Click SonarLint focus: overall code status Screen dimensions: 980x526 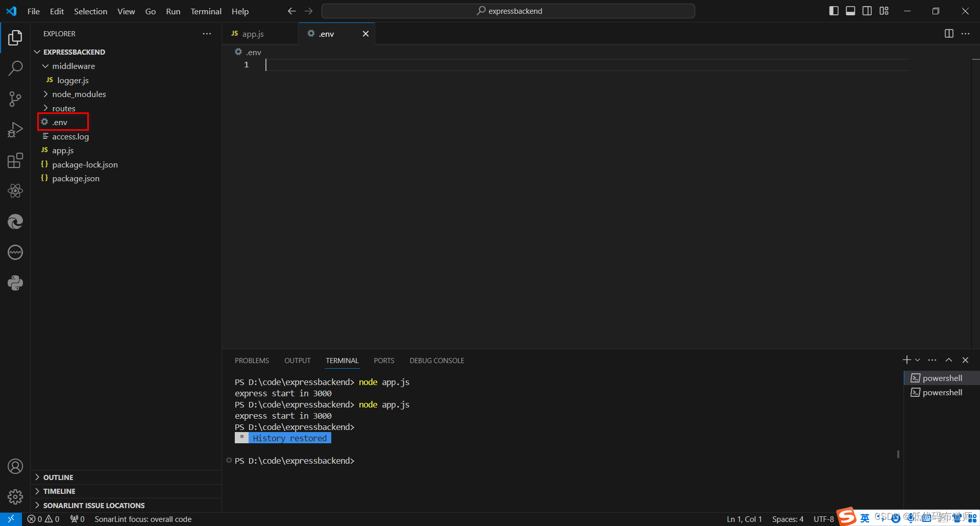143,519
